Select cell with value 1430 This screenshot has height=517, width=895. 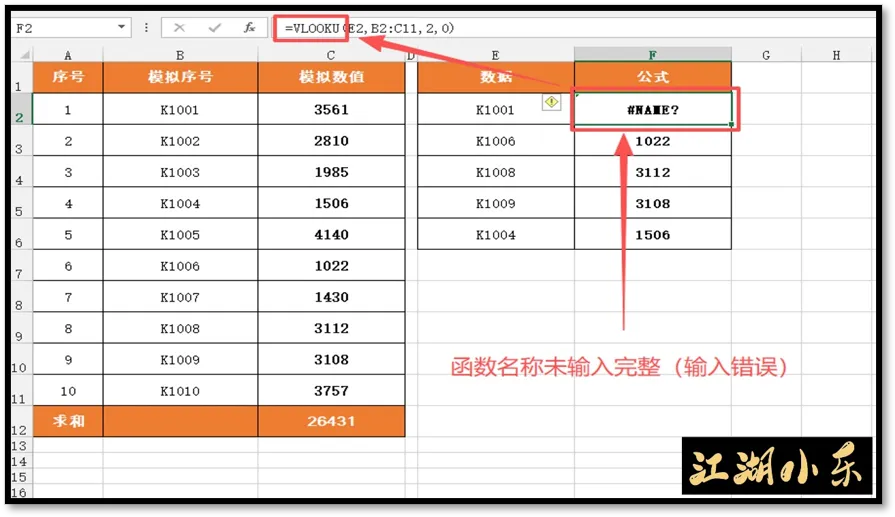click(331, 297)
